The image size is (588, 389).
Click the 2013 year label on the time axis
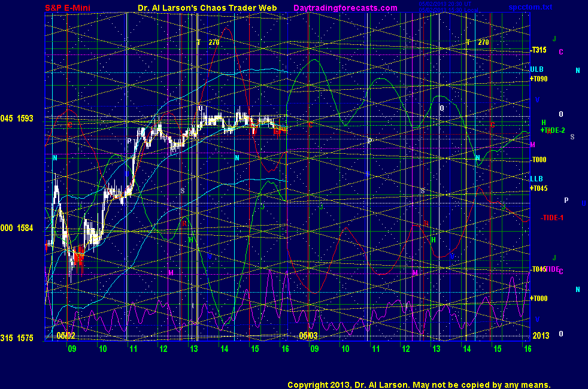(x=540, y=336)
